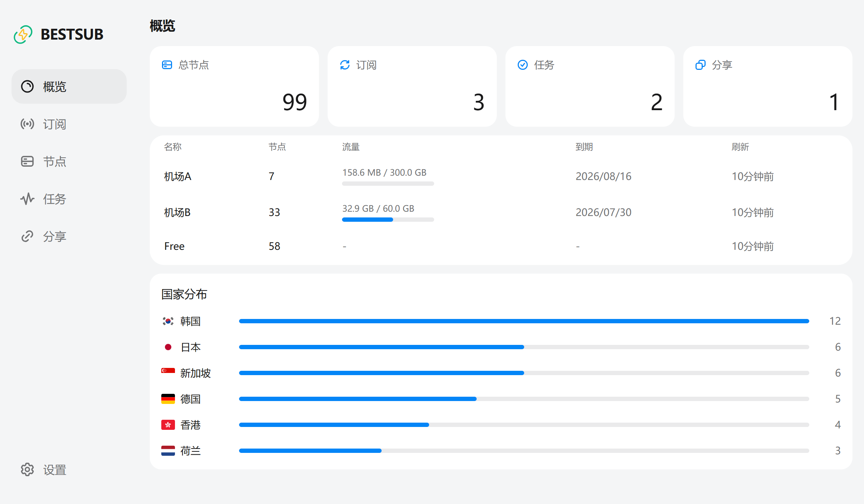Screen dimensions: 864x504
Task: Click the South Korea flag icon
Action: 168,321
